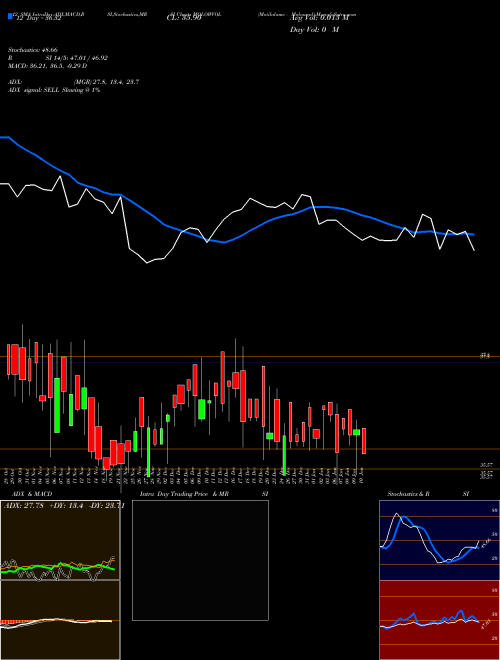Click the 'Intra Day Trading Price & MR' title
500x660 pixels.
[184, 494]
